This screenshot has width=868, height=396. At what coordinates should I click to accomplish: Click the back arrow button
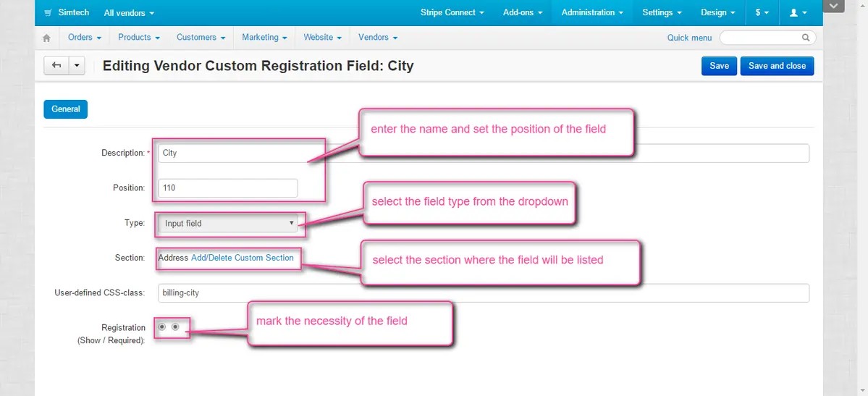tap(56, 66)
